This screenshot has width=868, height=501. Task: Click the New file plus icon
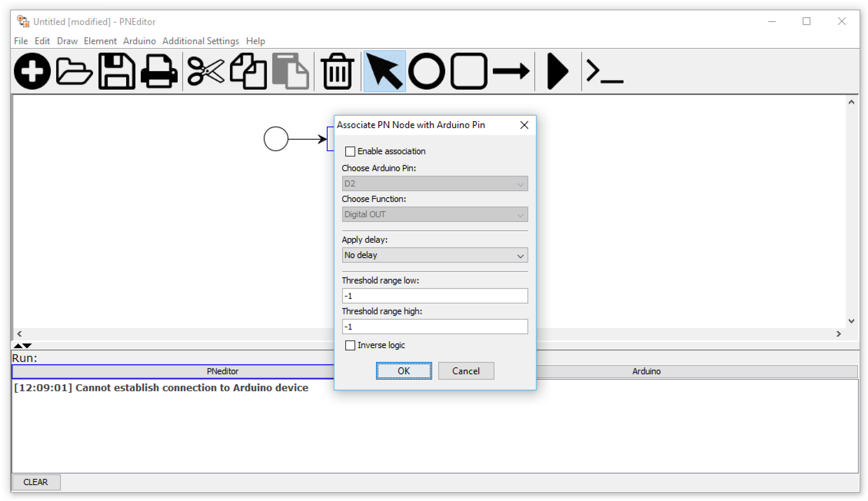pos(32,71)
